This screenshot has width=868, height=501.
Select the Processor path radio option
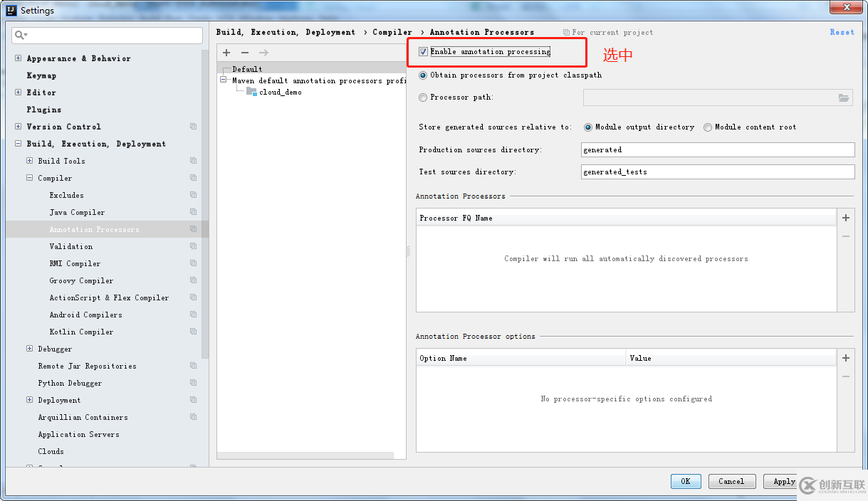[x=424, y=97]
